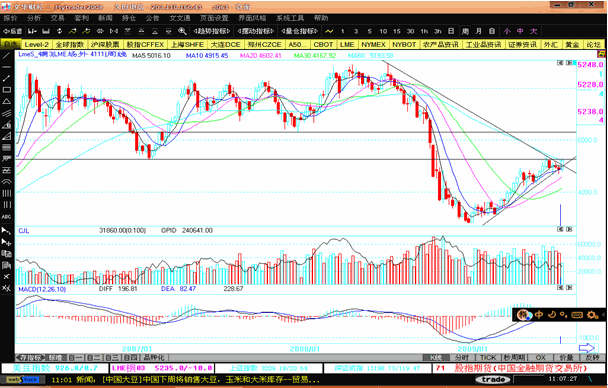Screen dimensions: 608x388
Task: Switch to the 全球指数 tab
Action: coord(70,45)
